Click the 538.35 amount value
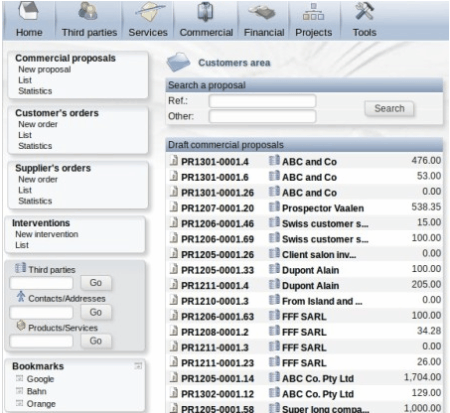Viewport: 450px width, 413px height. point(426,207)
